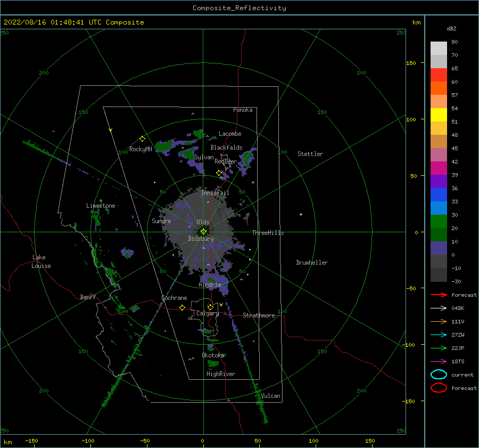Viewport: 479px width, 448px height.
Task: Select the Blackfalds label on the map
Action: point(226,148)
